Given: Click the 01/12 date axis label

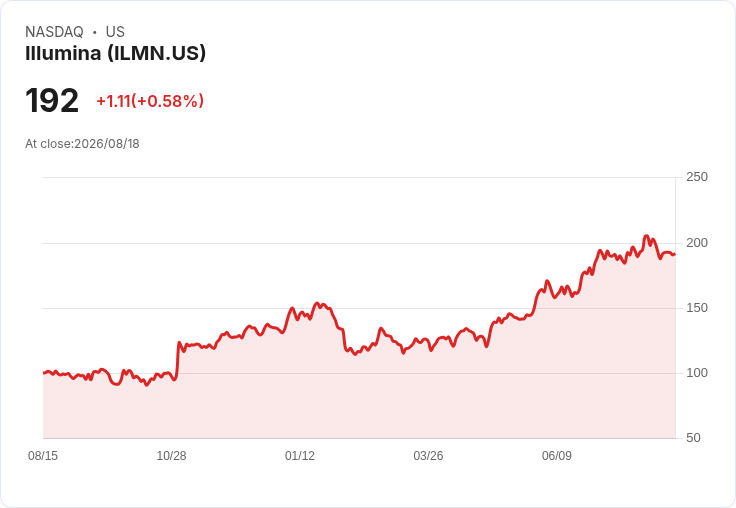Looking at the screenshot, I should click(299, 456).
